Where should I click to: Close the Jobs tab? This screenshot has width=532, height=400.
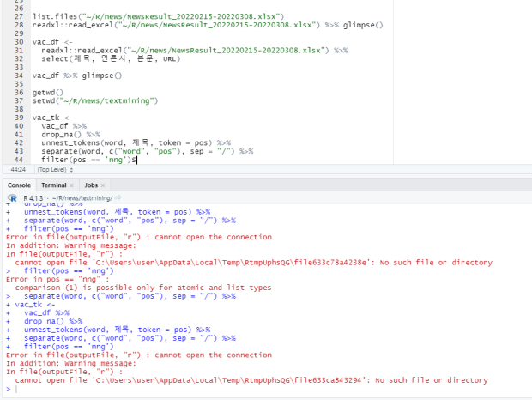pyautogui.click(x=103, y=185)
